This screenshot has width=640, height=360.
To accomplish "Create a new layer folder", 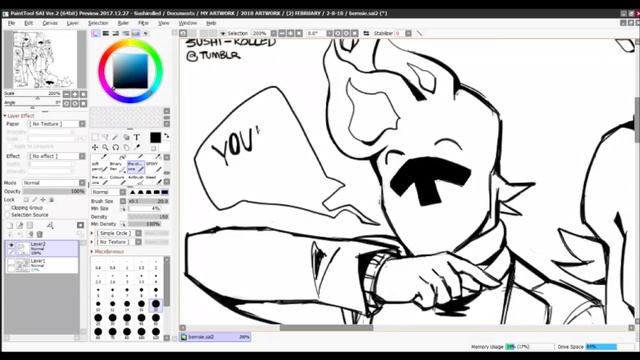I will point(30,225).
